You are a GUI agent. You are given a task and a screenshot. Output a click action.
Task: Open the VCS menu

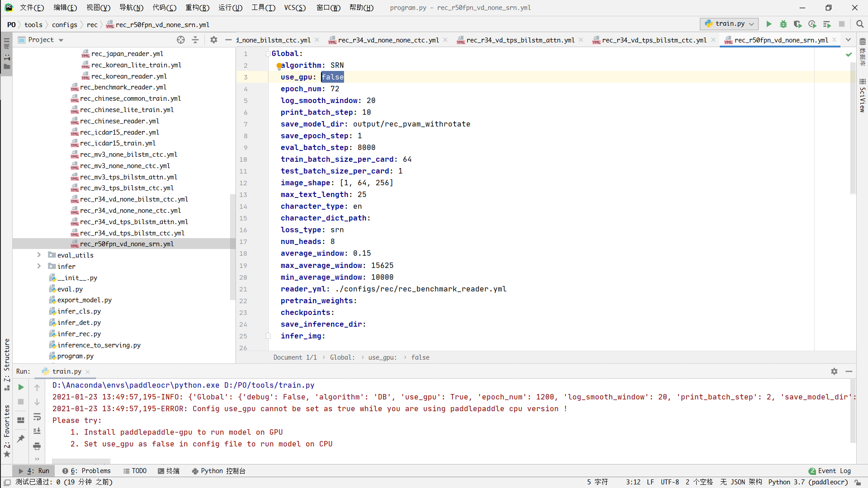click(295, 8)
